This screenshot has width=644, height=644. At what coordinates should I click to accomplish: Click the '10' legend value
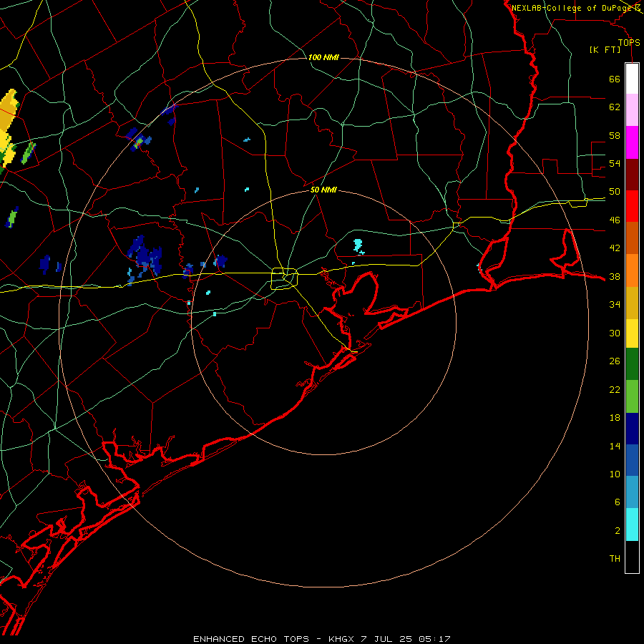pyautogui.click(x=615, y=474)
